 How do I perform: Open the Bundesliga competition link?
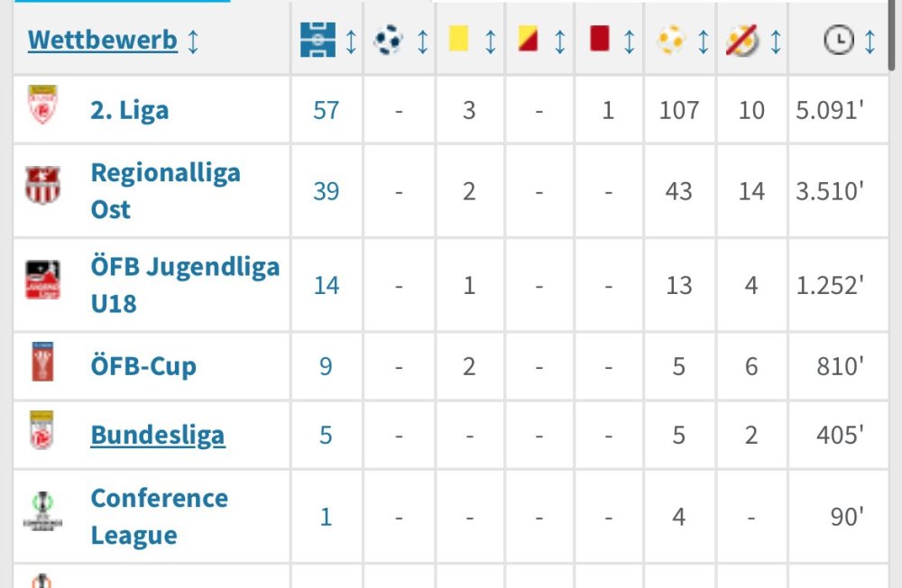point(157,436)
